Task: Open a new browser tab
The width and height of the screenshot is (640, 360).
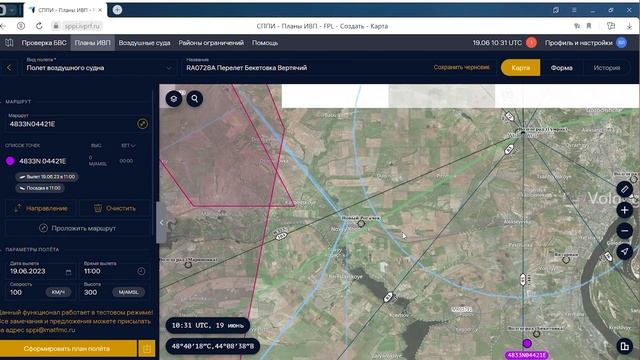Action: point(117,10)
